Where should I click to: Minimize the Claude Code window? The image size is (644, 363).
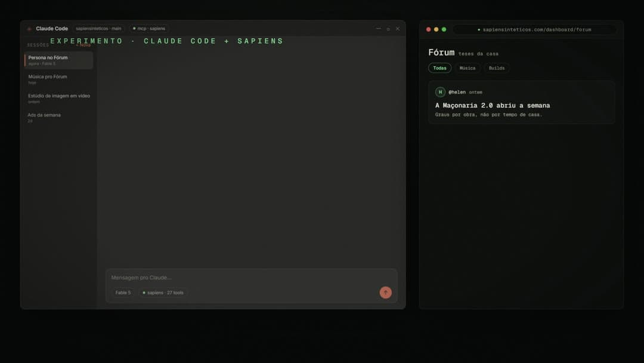pyautogui.click(x=378, y=29)
